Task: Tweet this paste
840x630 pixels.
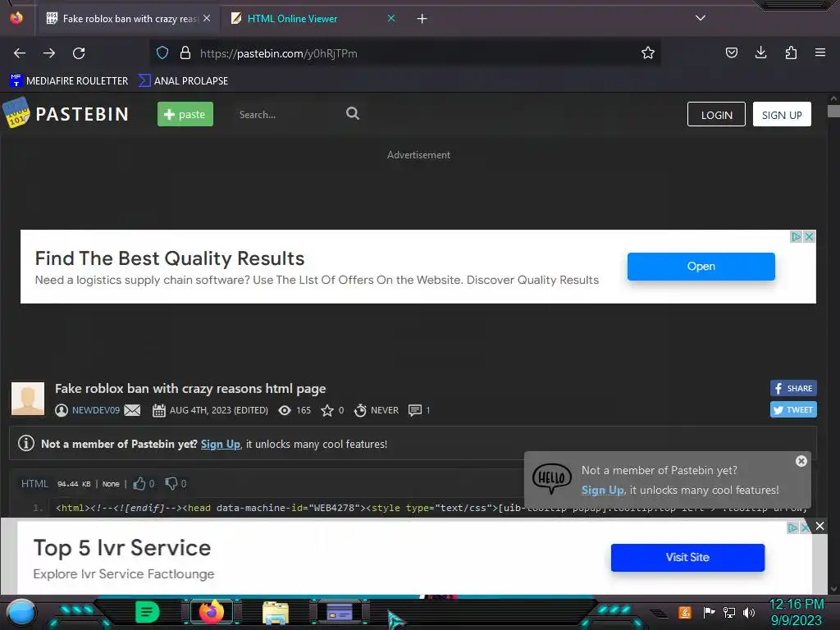Action: pyautogui.click(x=793, y=410)
